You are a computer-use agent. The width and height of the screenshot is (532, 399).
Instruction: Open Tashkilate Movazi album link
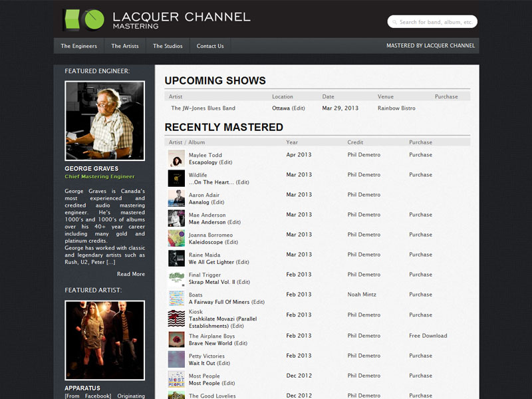(223, 323)
